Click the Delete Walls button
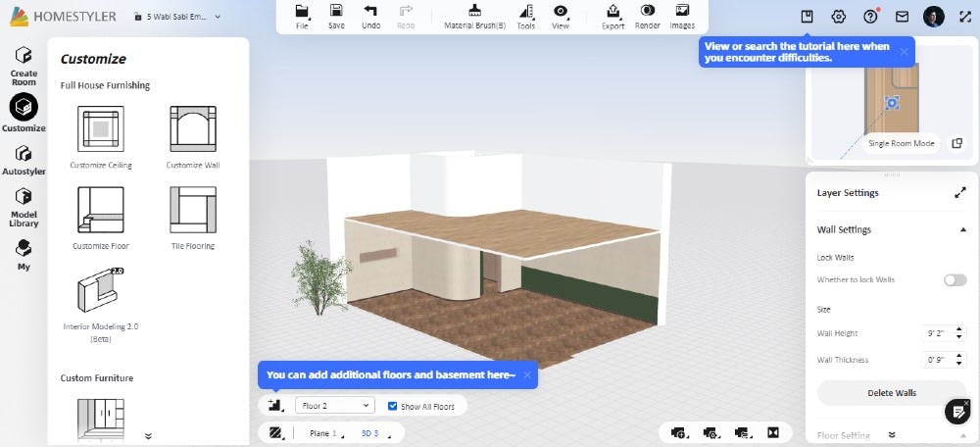The width and height of the screenshot is (980, 447). click(x=891, y=393)
